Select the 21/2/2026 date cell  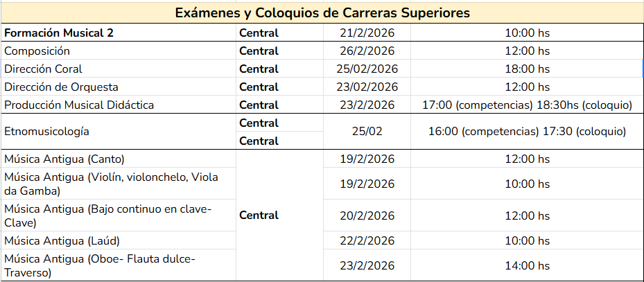coord(367,33)
